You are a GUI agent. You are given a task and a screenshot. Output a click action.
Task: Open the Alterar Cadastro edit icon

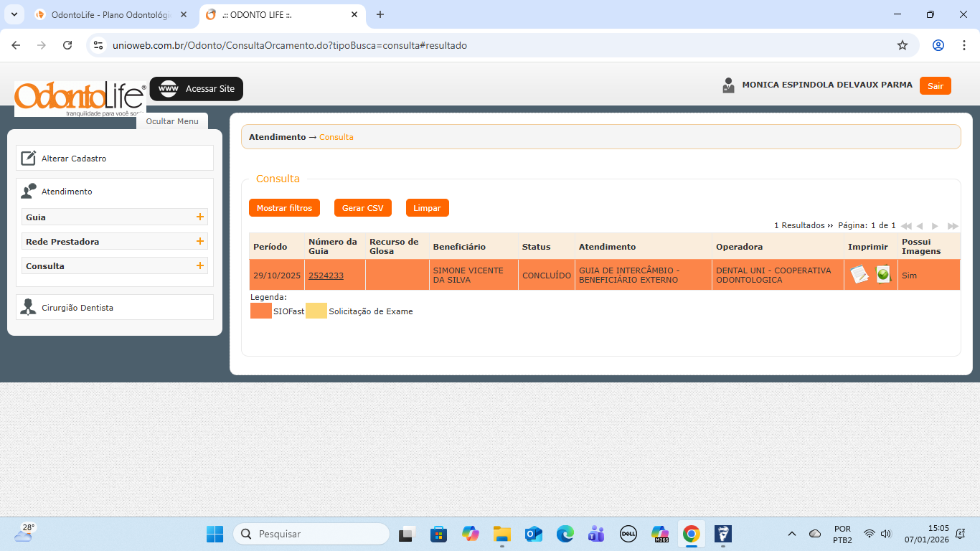tap(28, 159)
